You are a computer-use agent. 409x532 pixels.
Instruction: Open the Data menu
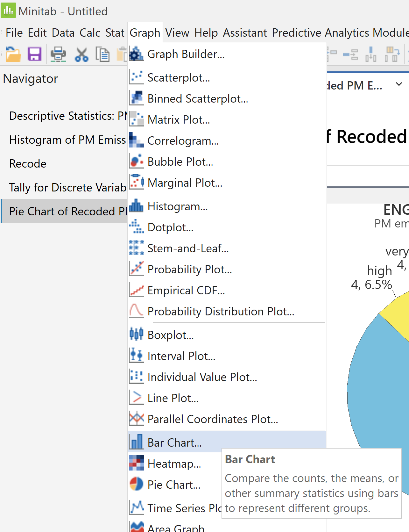[63, 33]
